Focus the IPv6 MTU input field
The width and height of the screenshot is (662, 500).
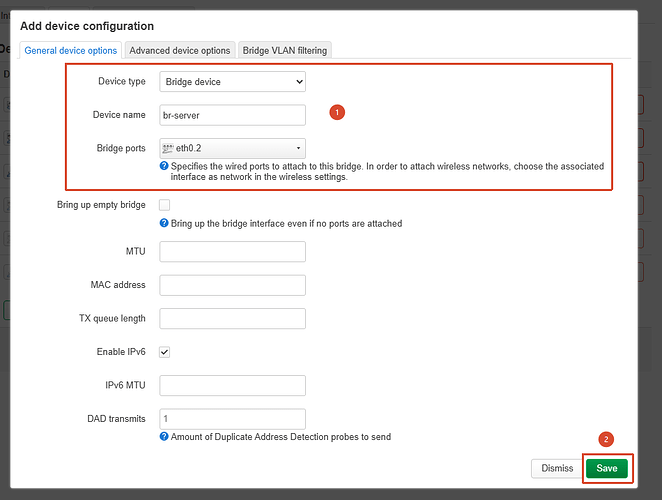(x=233, y=386)
